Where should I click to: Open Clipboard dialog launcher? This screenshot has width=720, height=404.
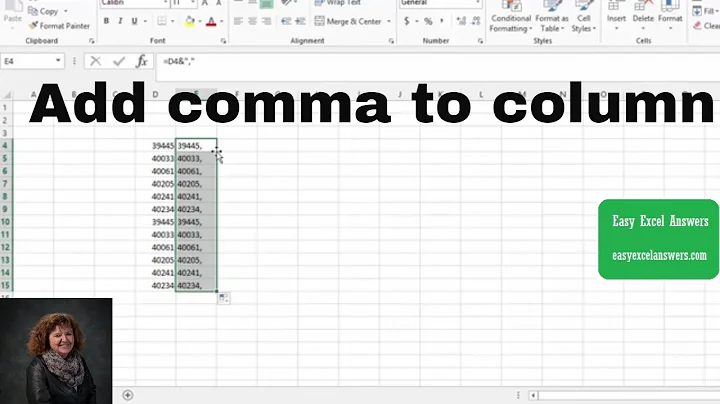click(x=92, y=41)
